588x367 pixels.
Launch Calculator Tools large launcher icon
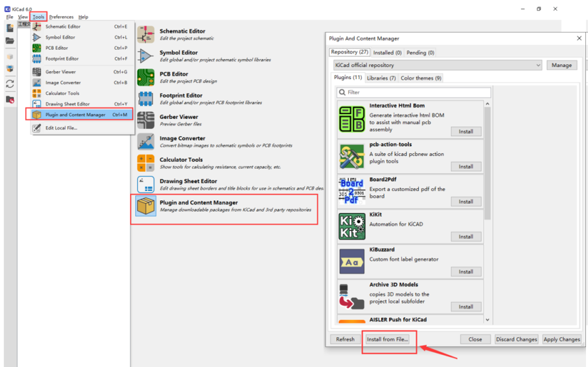point(145,163)
